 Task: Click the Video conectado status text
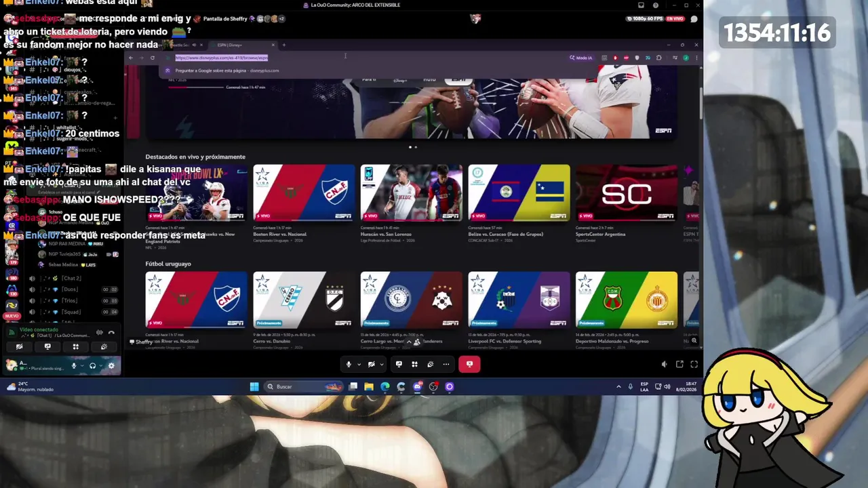(39, 329)
